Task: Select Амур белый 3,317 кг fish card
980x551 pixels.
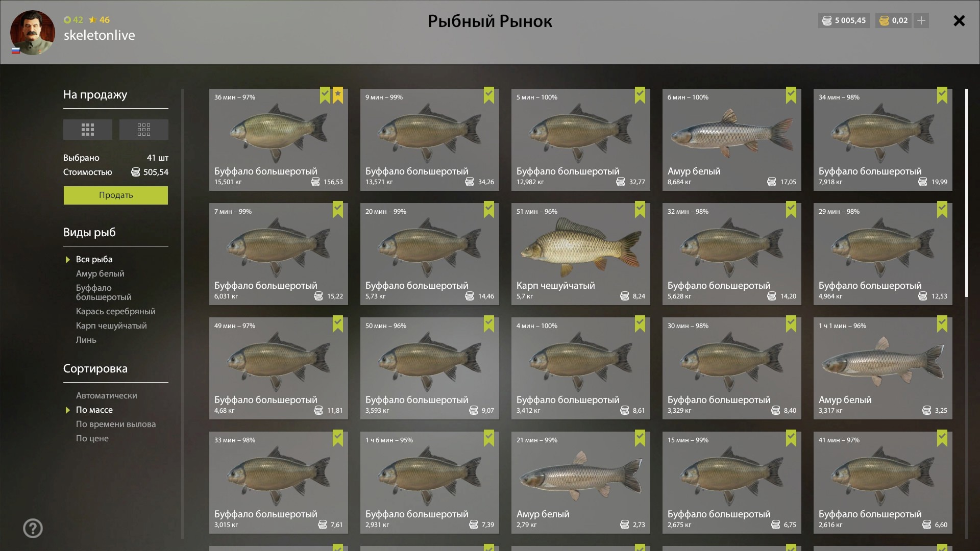Action: click(883, 368)
